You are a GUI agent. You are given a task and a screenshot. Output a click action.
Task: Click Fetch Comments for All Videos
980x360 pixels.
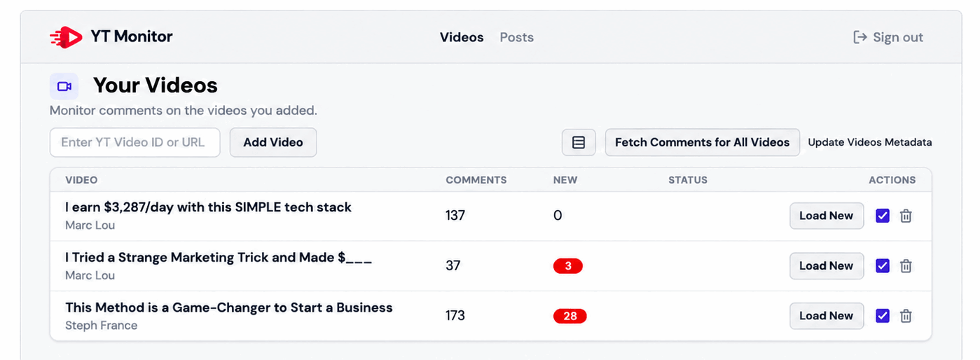(x=703, y=142)
